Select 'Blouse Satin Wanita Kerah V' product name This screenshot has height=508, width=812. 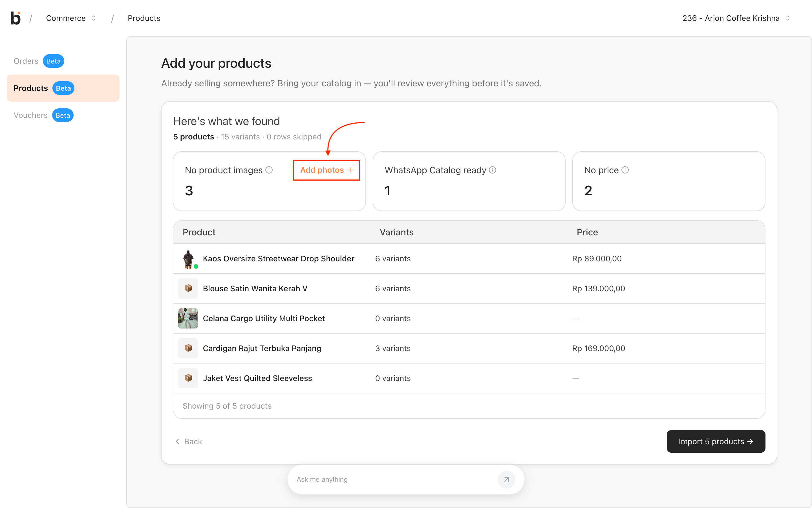coord(255,289)
